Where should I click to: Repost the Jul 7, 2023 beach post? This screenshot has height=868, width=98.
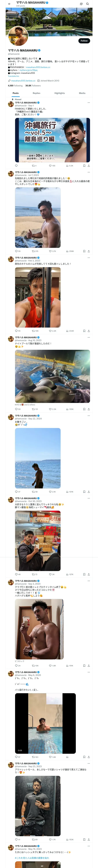33,251
